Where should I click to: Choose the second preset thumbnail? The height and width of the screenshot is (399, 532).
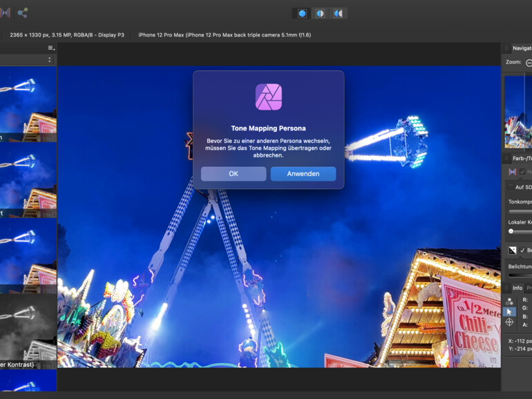pyautogui.click(x=28, y=180)
